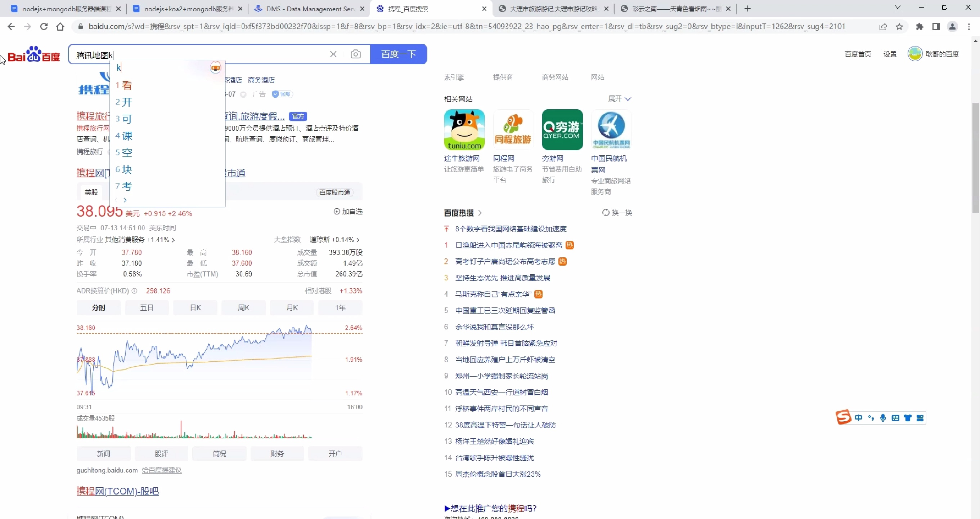Image resolution: width=980 pixels, height=519 pixels.
Task: Toggle bookmark star for this page
Action: (899, 27)
